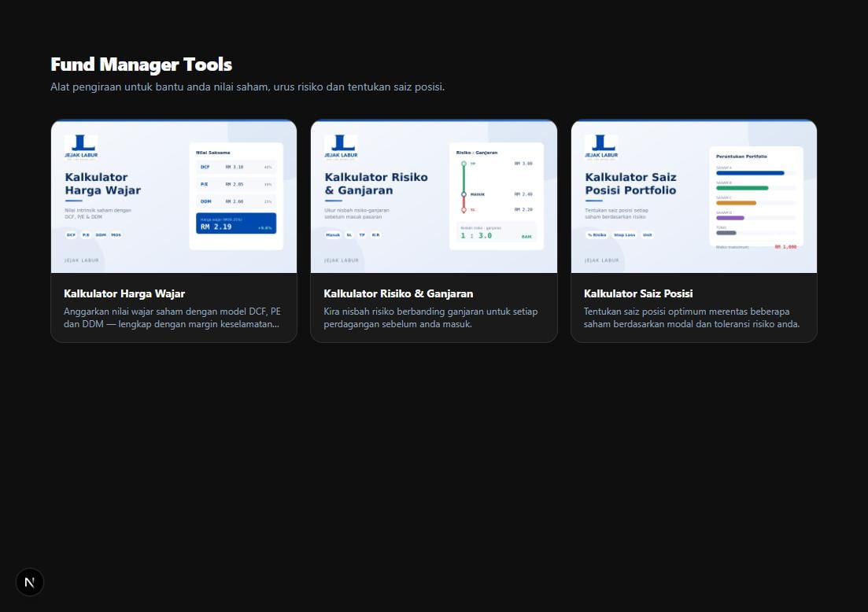Click the 1 : 3.0 ratio value
Viewport: 868px width, 612px height.
476,236
